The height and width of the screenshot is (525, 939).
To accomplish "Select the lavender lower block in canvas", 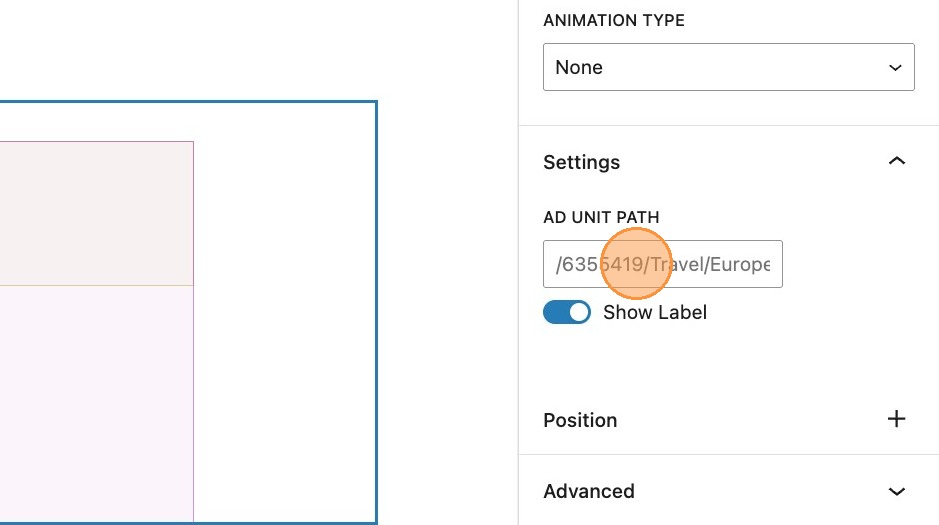I will pyautogui.click(x=95, y=400).
